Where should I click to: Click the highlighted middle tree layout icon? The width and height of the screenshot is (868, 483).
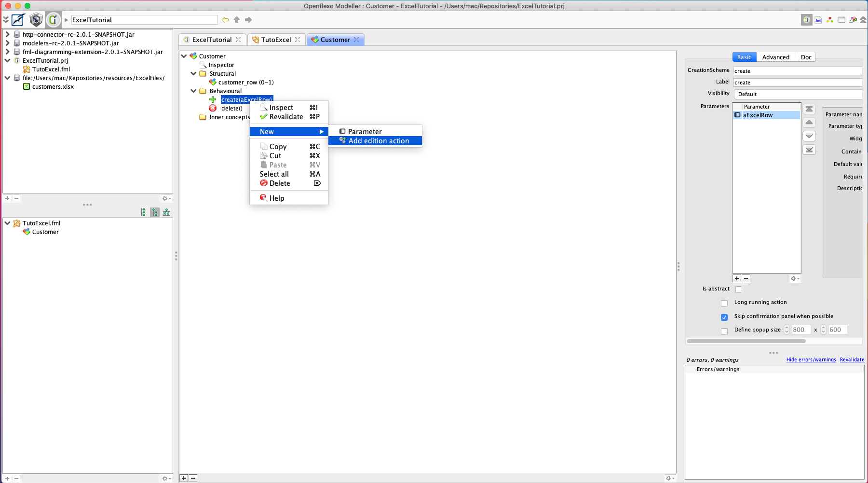coord(155,212)
